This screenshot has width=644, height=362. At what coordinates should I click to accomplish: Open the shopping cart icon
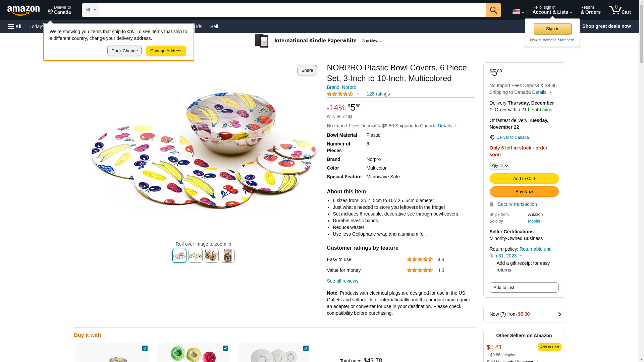(x=619, y=10)
